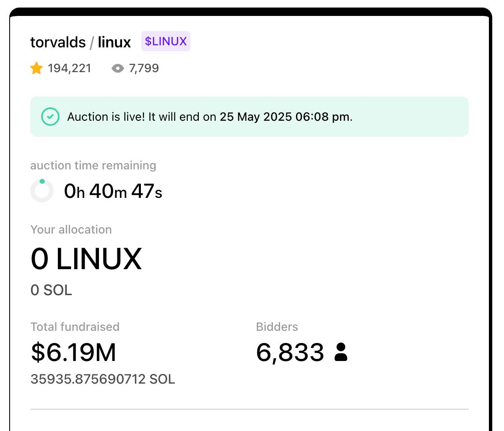Open the torvalds owner link

(58, 42)
